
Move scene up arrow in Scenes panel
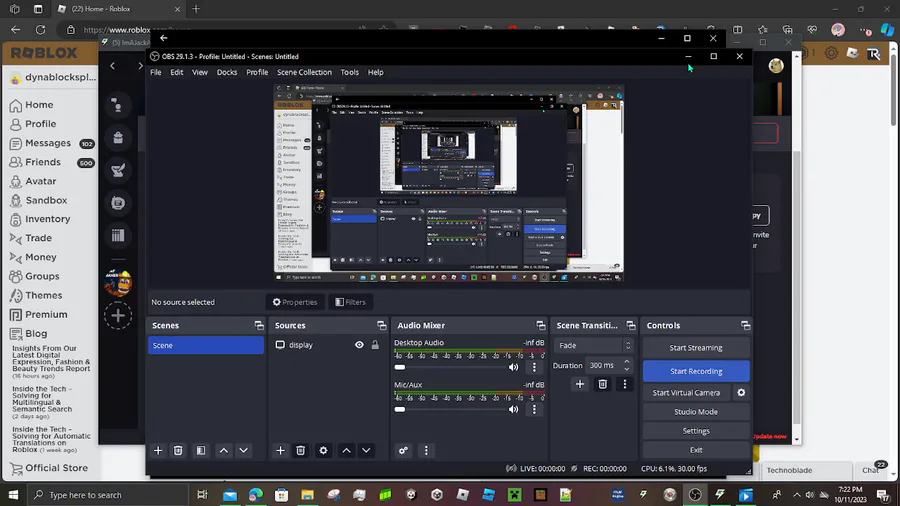(x=224, y=450)
